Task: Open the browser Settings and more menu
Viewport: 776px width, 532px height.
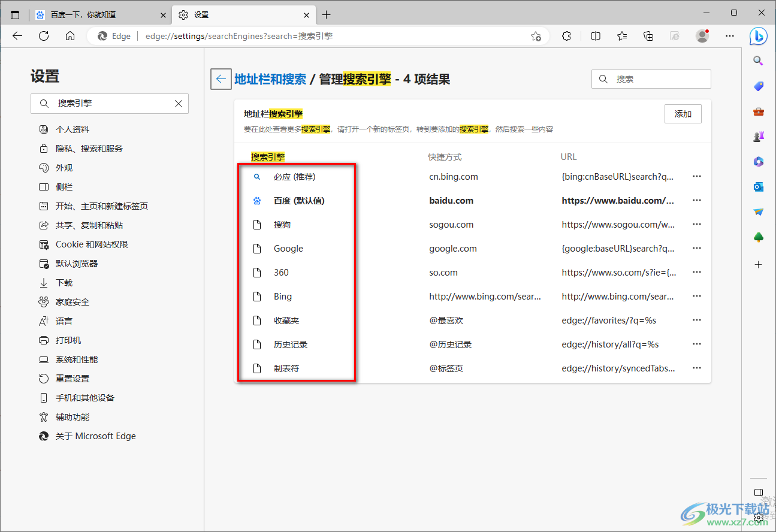Action: [x=729, y=36]
